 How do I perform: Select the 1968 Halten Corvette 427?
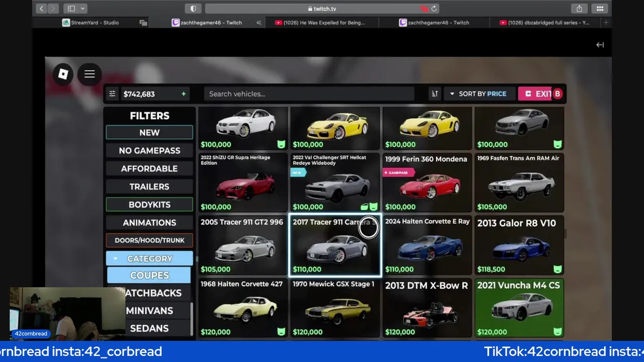243,308
